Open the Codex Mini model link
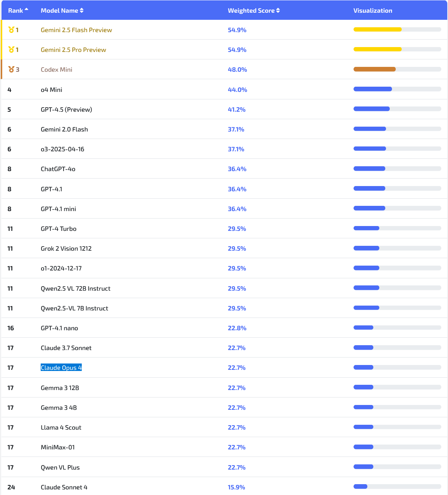This screenshot has height=495, width=448. point(56,69)
